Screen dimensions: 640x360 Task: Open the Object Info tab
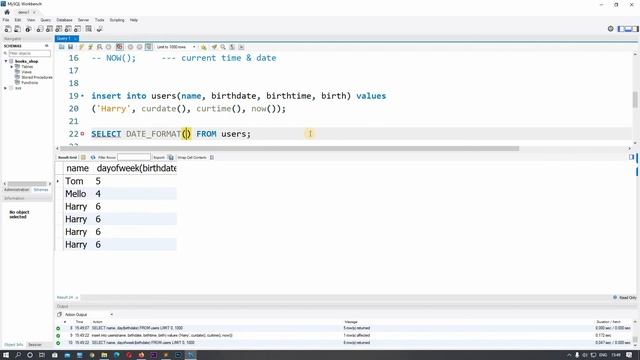(x=13, y=345)
